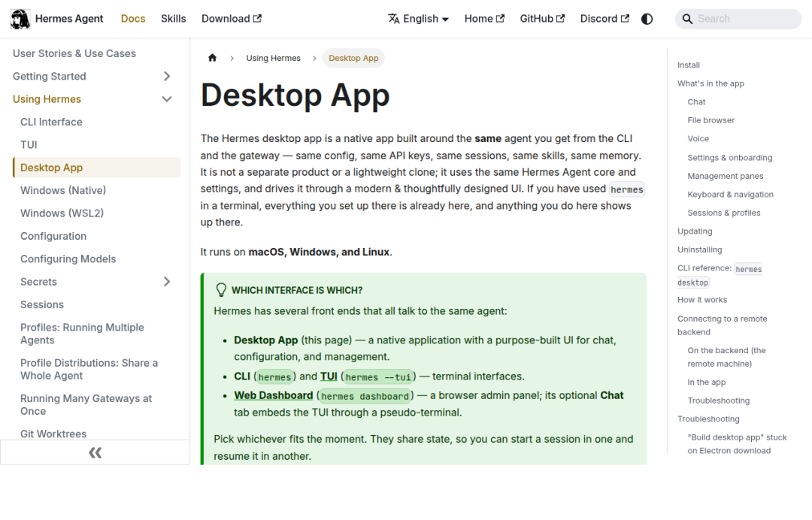Jump to On the backend (remote machine)
This screenshot has height=520, width=812.
coord(726,357)
